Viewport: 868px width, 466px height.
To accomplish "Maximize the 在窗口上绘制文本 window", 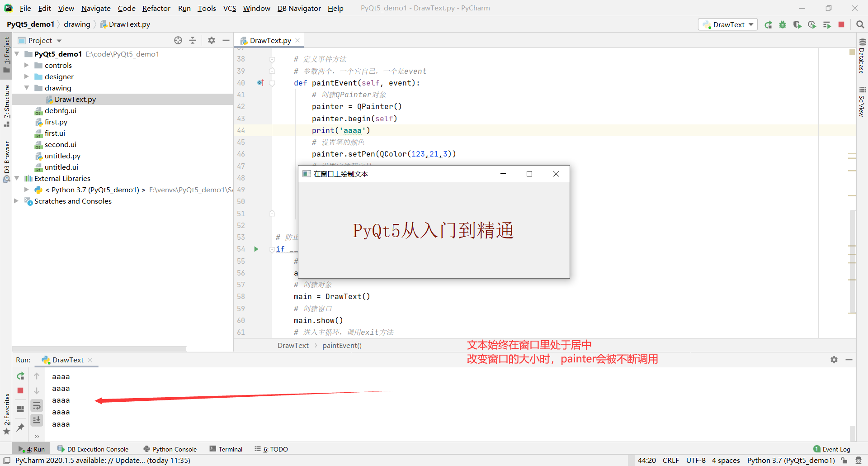I will pos(529,174).
